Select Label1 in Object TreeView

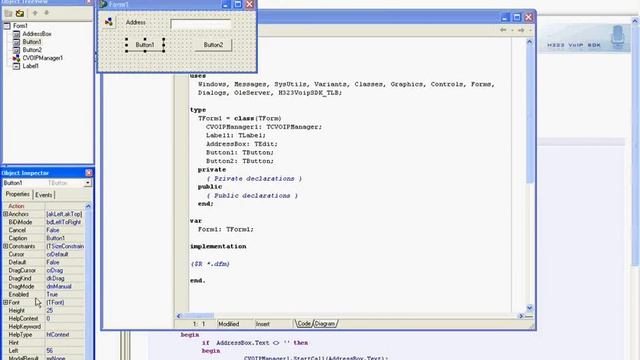coord(30,66)
